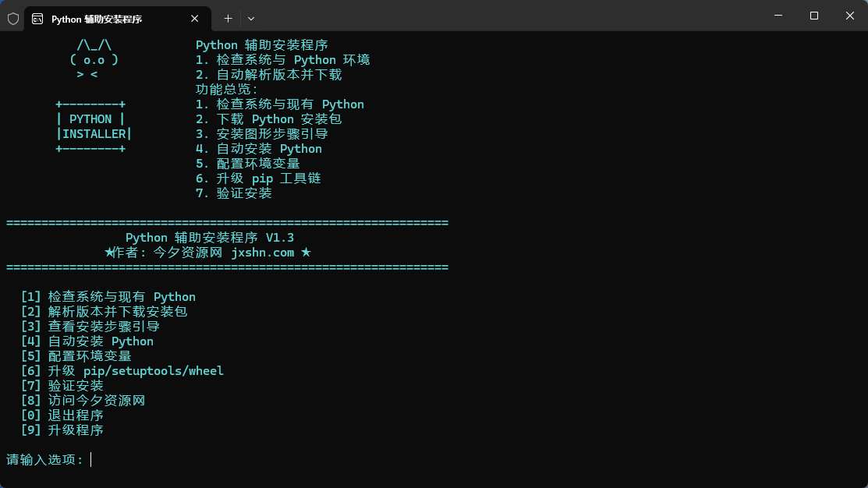This screenshot has width=868, height=488.
Task: Close the terminal window
Action: click(x=849, y=16)
